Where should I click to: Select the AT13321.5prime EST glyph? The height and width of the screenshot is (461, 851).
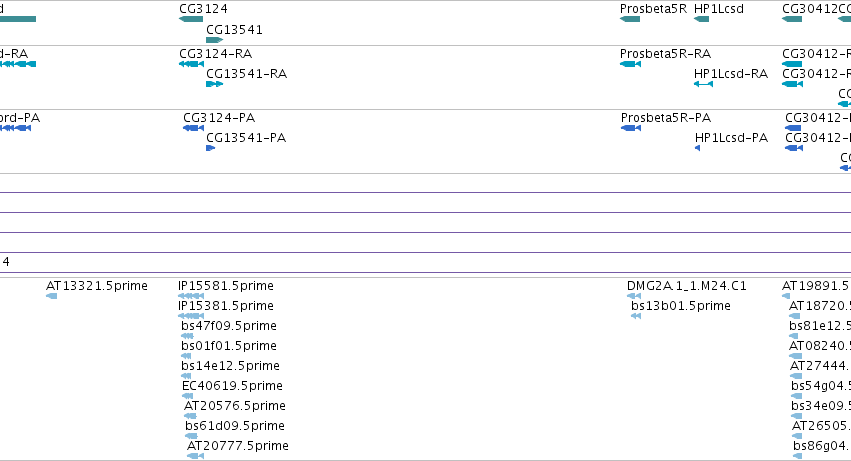click(x=52, y=296)
